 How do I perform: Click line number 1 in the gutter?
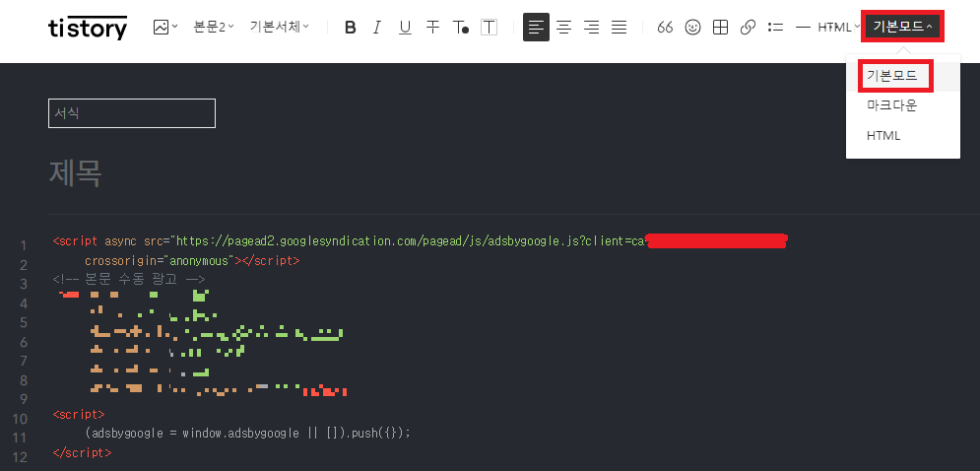23,245
